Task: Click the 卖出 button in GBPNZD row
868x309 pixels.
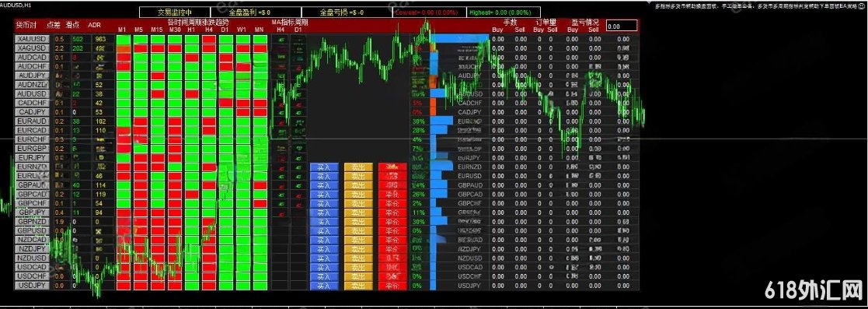Action: click(x=358, y=222)
